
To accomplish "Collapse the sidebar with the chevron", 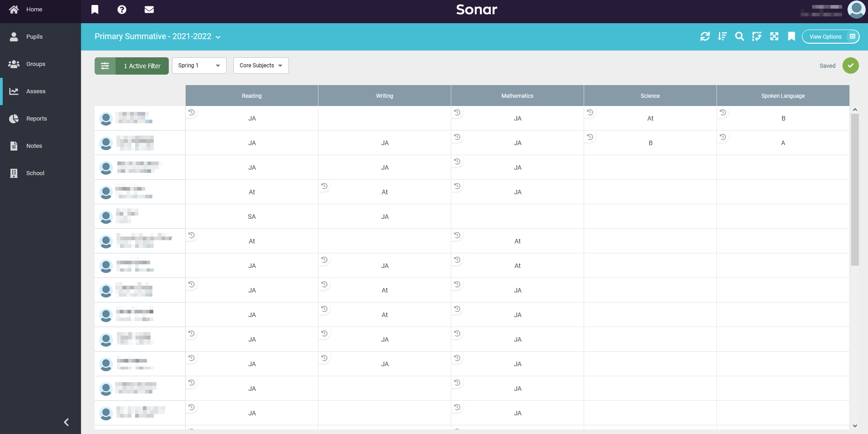I will click(x=66, y=422).
